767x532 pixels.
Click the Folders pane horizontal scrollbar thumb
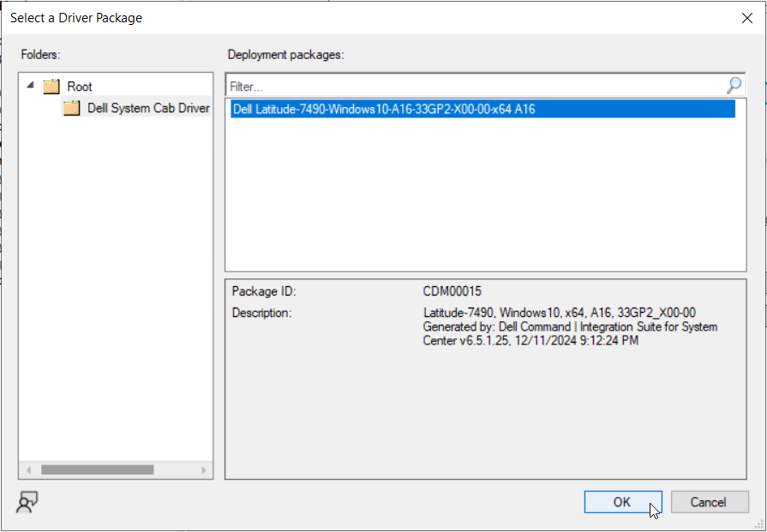pos(97,469)
